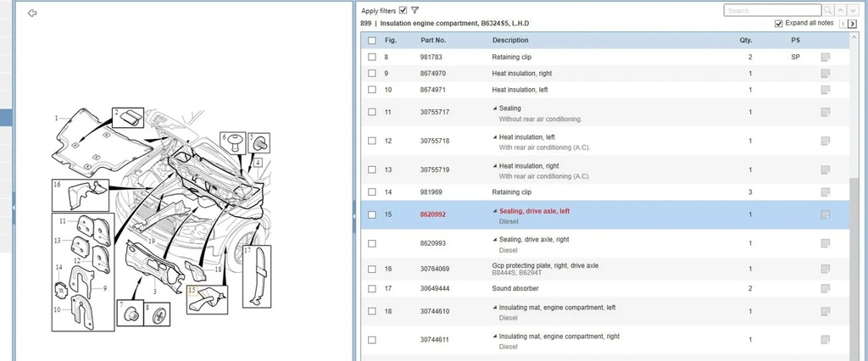
Task: Select Heat insulation, right 8674970 row
Action: [605, 74]
